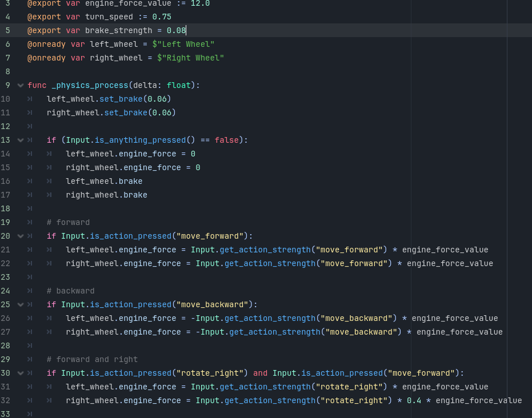Image resolution: width=532 pixels, height=418 pixels.
Task: Click line number 9 in the gutter
Action: pos(7,86)
